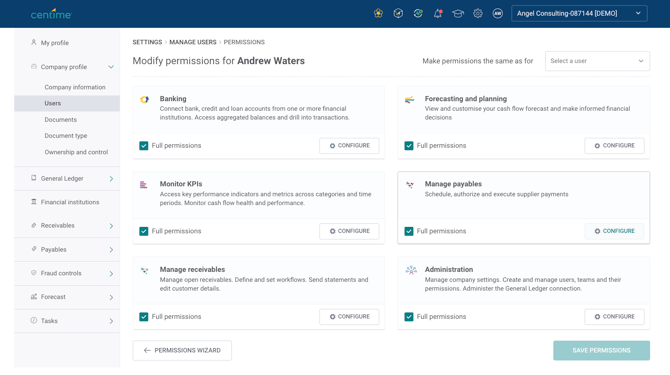
Task: Click the Manage payables card title
Action: 453,184
